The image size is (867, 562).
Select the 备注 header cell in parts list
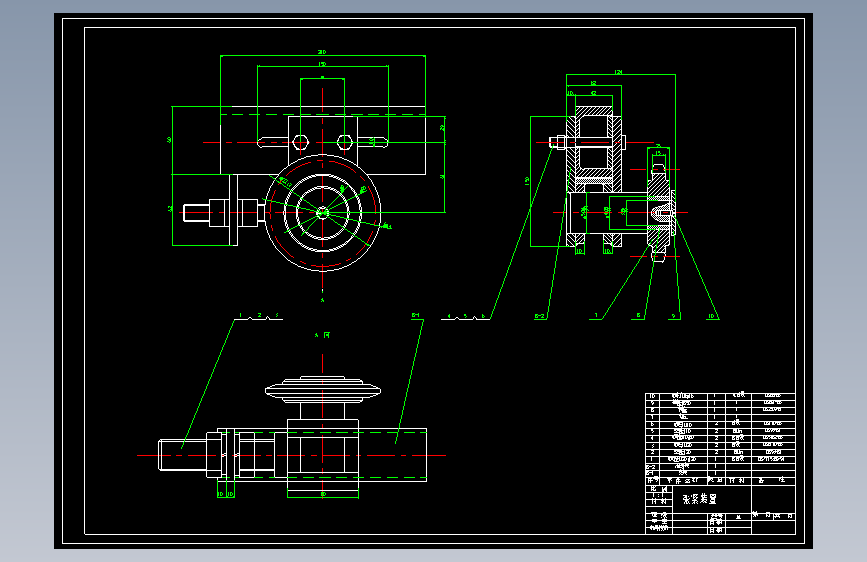click(773, 481)
